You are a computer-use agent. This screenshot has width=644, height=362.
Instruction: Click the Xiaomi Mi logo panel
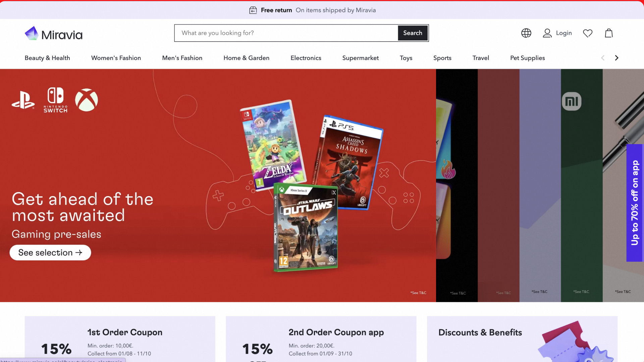click(572, 101)
